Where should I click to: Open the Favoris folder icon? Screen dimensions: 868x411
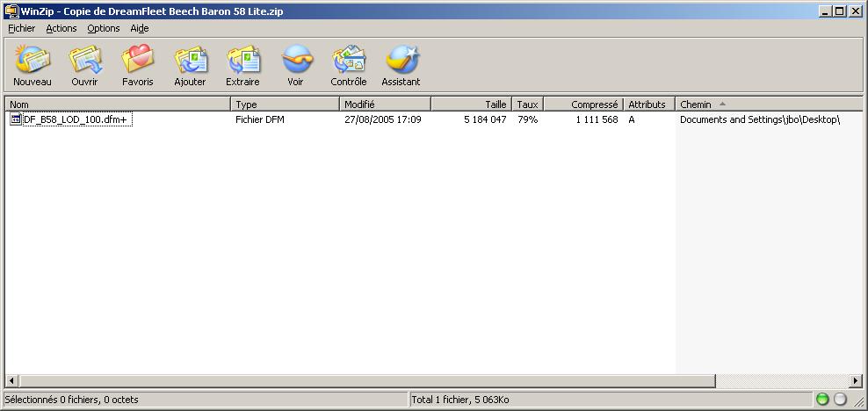tap(137, 59)
